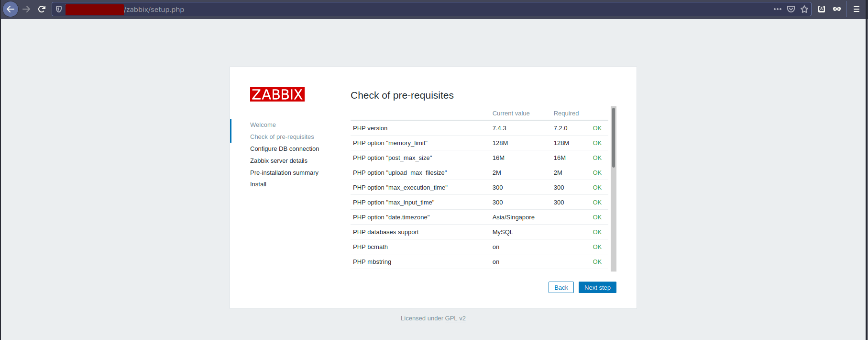Click the Back button
The height and width of the screenshot is (340, 868).
561,287
